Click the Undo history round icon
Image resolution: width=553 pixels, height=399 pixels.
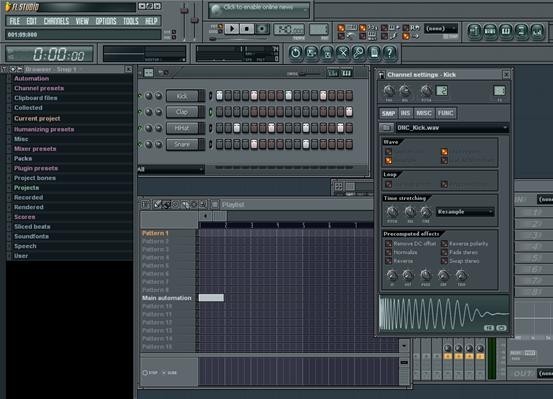tap(296, 53)
